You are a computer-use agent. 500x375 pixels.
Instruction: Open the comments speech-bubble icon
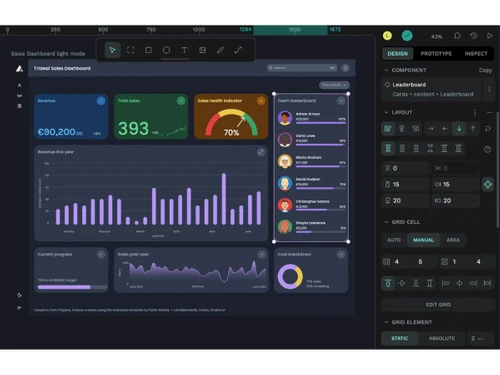click(x=457, y=36)
